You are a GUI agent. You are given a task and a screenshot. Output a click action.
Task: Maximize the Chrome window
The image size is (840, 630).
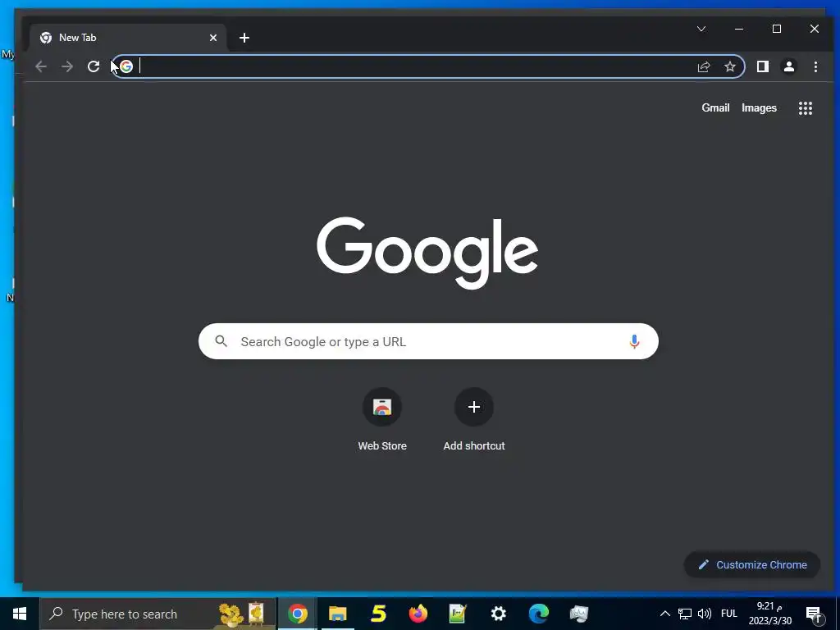(777, 29)
